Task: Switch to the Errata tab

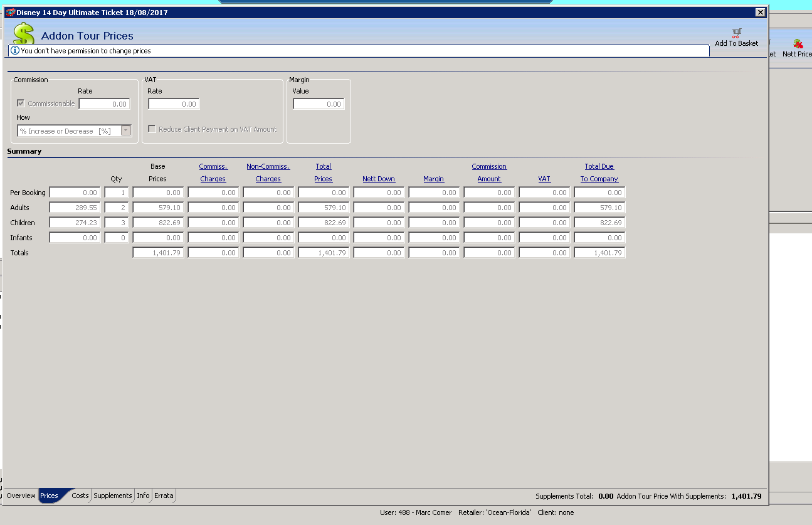Action: [164, 496]
